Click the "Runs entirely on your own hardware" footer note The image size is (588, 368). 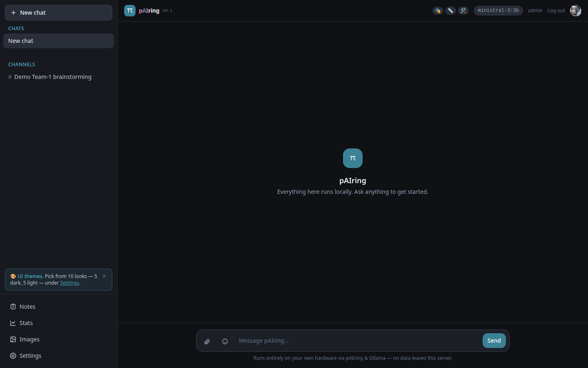coord(353,358)
